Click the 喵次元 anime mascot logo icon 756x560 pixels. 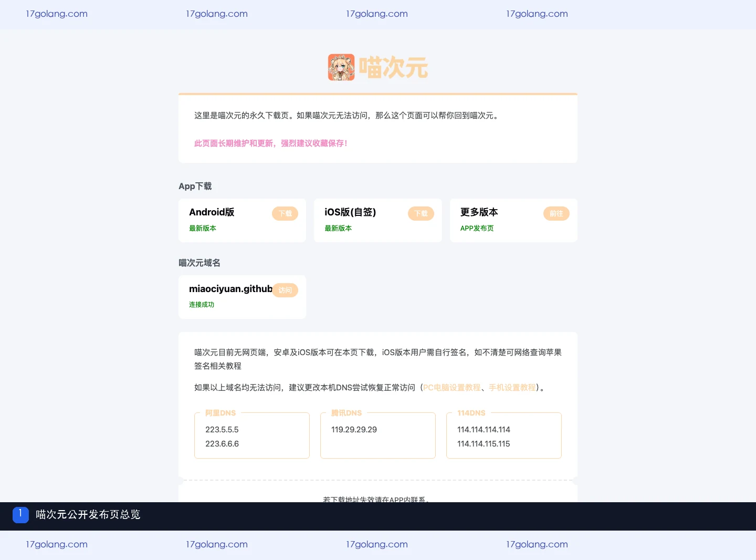341,67
